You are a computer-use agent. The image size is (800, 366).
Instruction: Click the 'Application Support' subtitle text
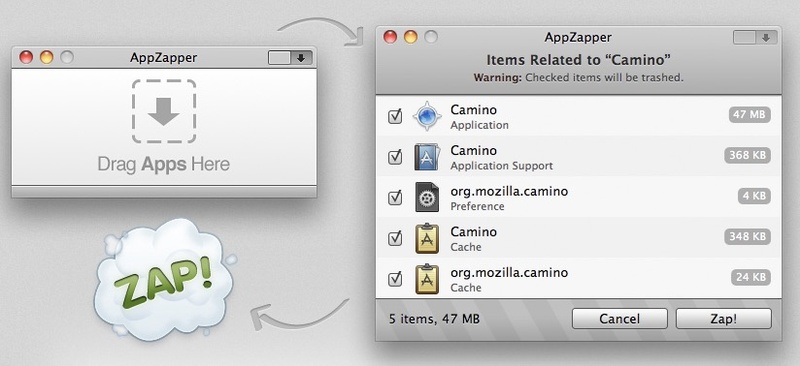[502, 166]
